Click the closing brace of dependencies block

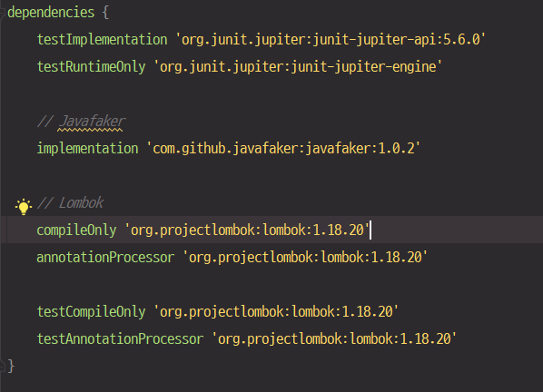click(x=11, y=366)
